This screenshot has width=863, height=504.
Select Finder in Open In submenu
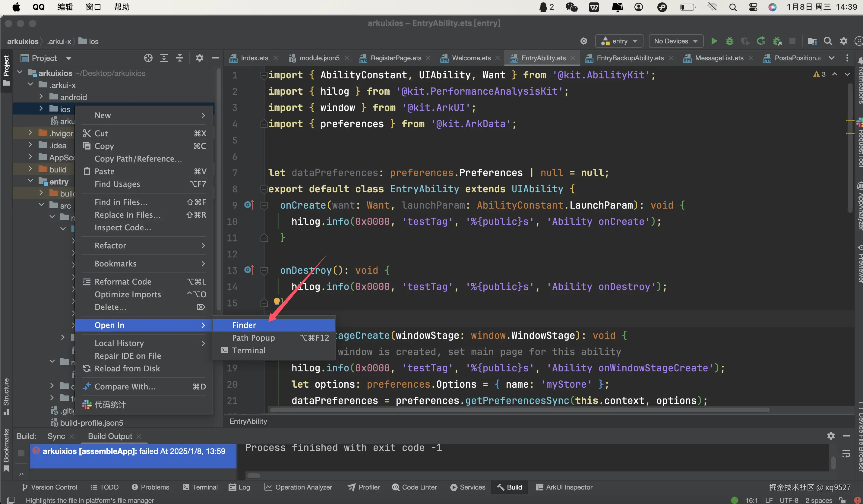click(x=244, y=325)
